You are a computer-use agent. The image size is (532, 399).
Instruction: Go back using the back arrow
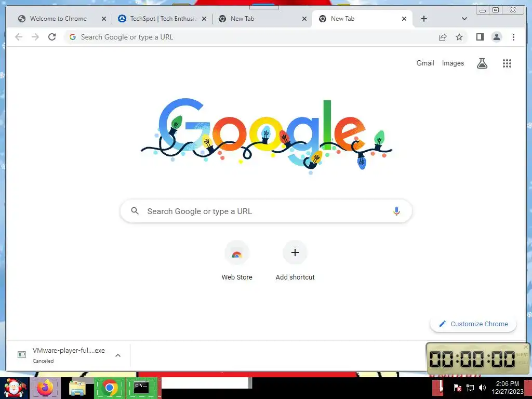19,37
